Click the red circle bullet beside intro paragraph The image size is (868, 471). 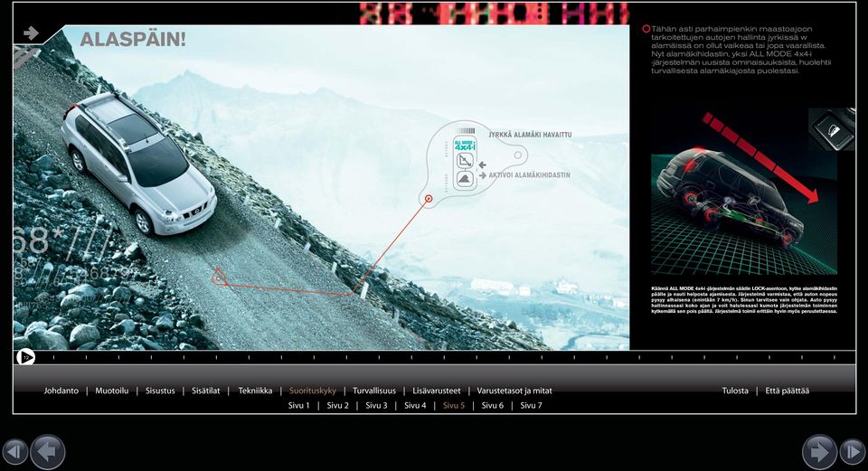(x=646, y=29)
